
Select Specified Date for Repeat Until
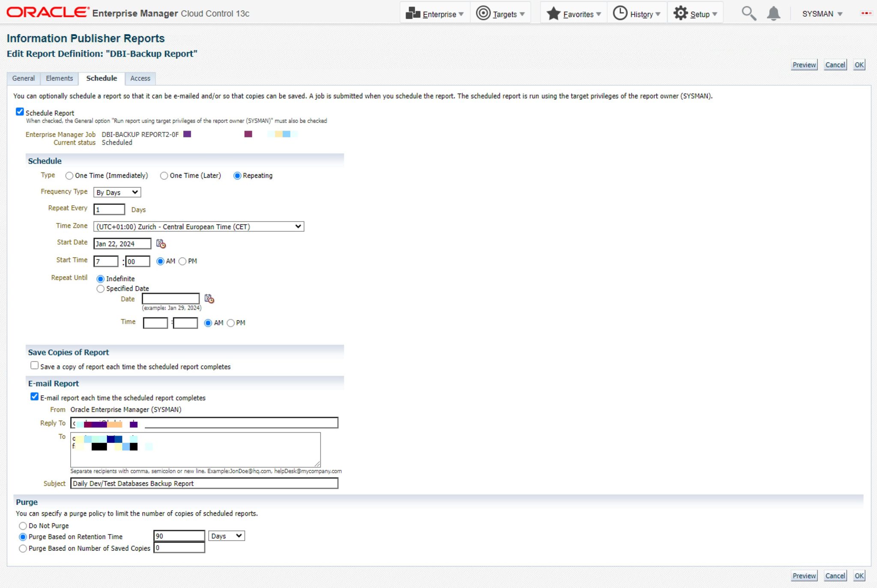coord(101,289)
